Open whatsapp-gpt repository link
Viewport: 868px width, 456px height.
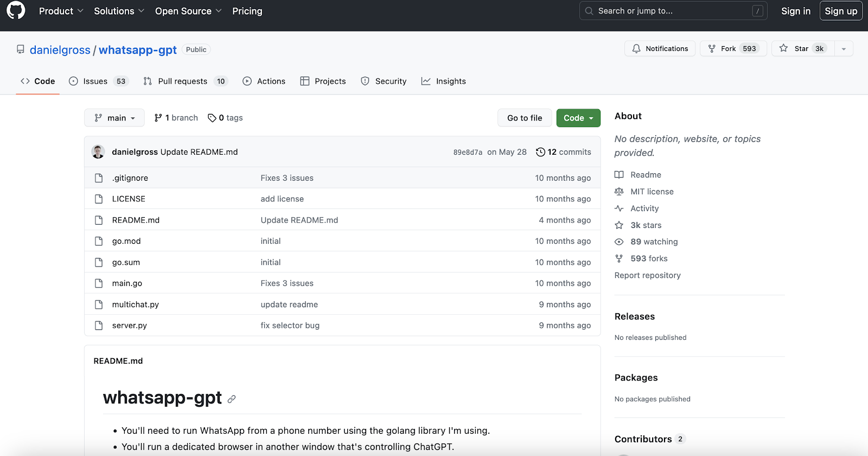[x=138, y=50]
